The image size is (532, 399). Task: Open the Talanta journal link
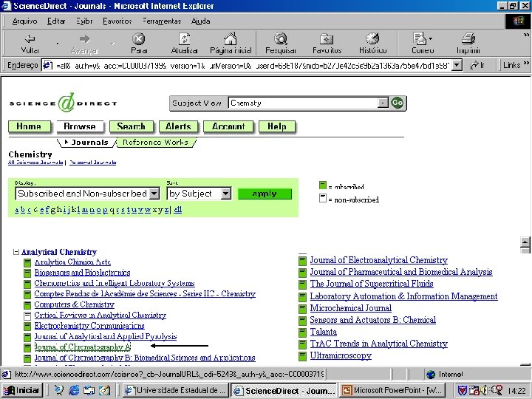point(324,332)
